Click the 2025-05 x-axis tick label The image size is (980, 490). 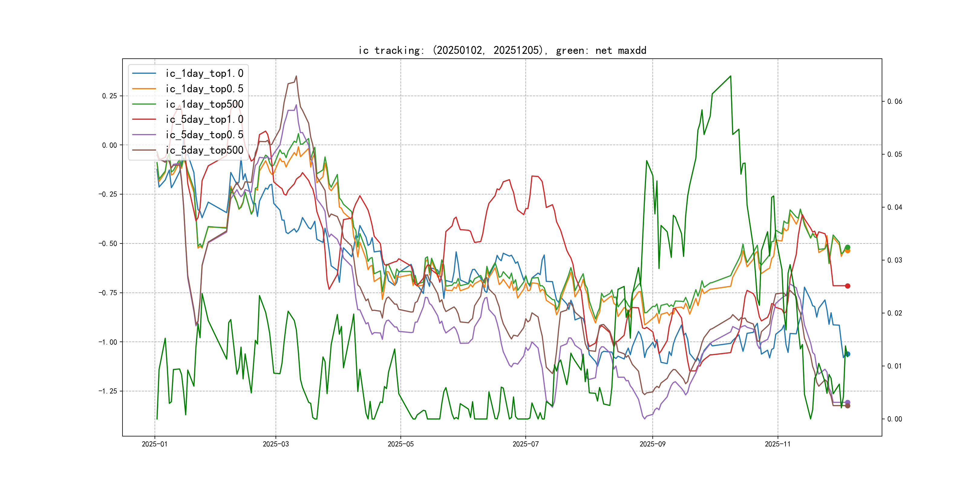click(x=400, y=444)
